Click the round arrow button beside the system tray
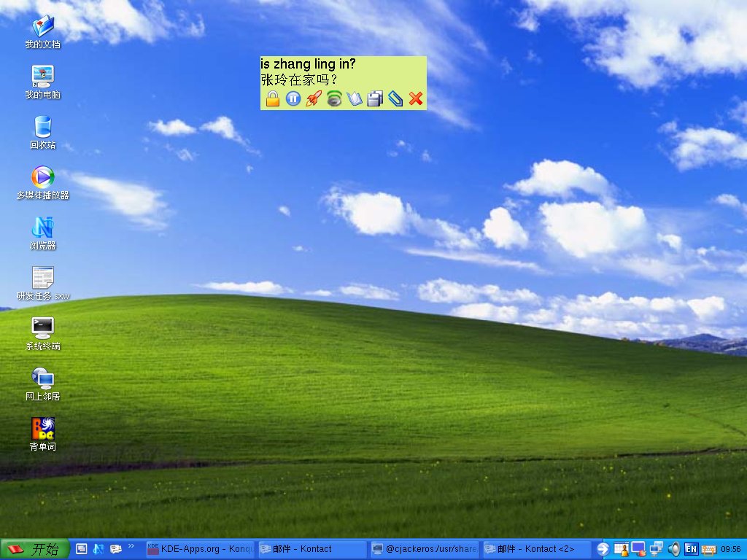 coord(603,549)
